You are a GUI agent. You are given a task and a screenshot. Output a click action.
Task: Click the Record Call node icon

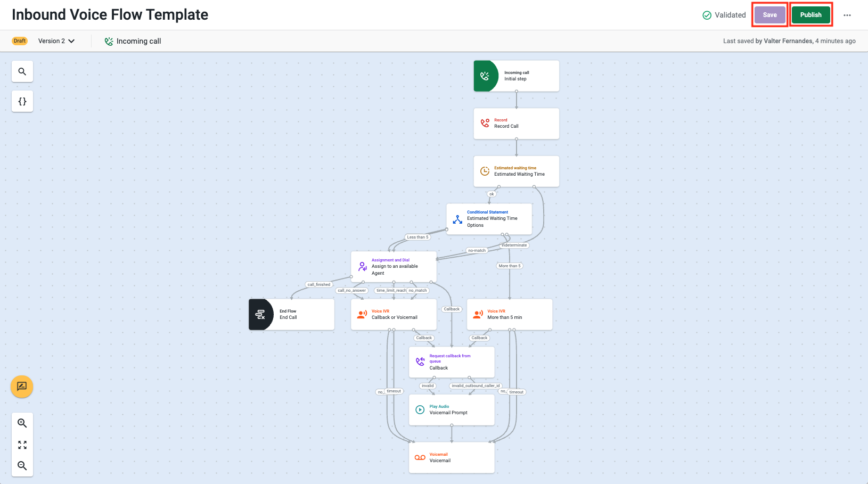[485, 123]
